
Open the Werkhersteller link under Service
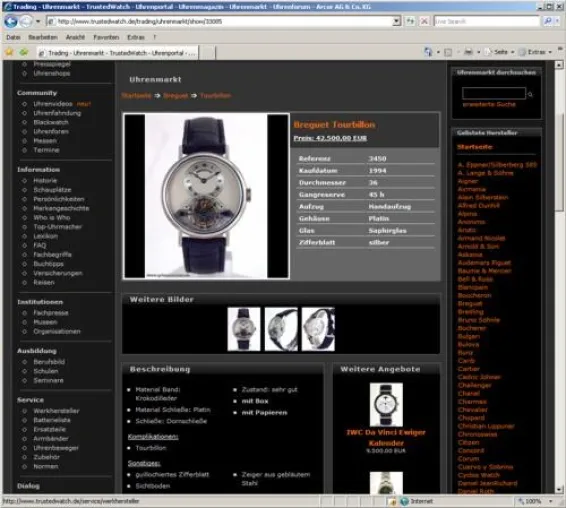tap(56, 411)
